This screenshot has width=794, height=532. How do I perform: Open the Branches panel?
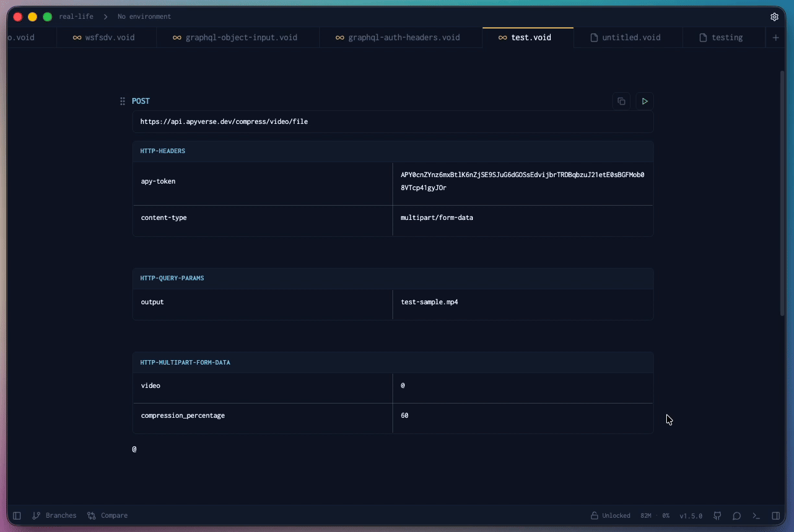54,516
